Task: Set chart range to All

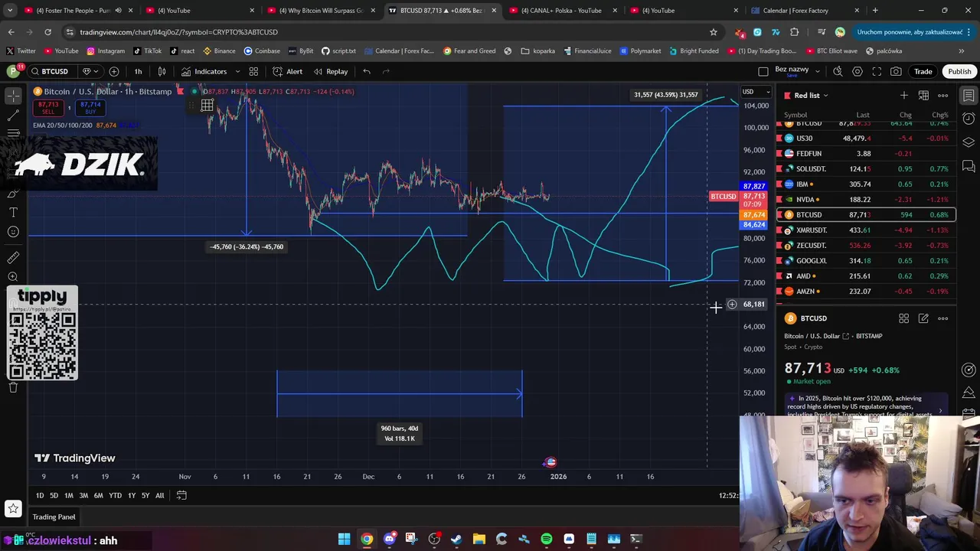Action: pos(159,495)
